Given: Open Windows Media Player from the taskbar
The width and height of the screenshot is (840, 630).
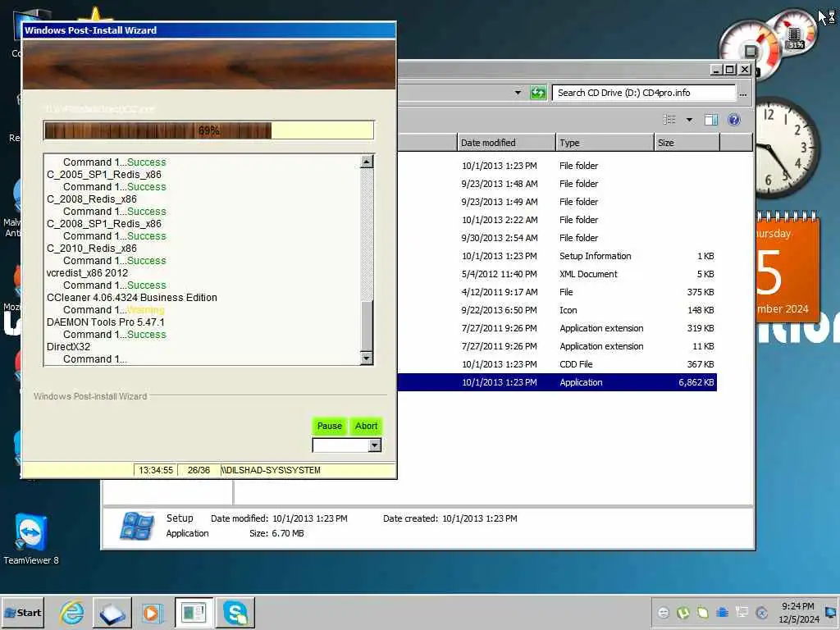Looking at the screenshot, I should pyautogui.click(x=152, y=612).
